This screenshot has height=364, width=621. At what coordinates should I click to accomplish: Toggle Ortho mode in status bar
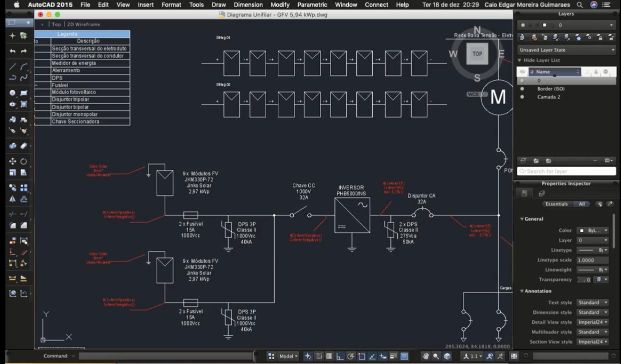[x=340, y=356]
